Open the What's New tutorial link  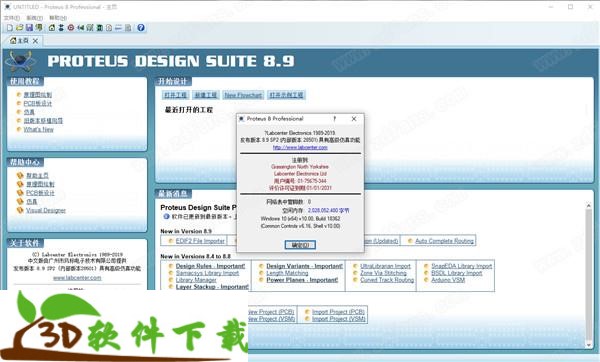tap(39, 129)
